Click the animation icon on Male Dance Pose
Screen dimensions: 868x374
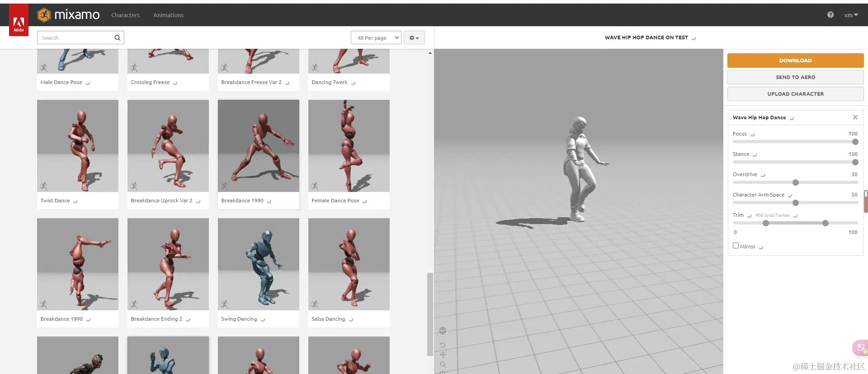[x=43, y=68]
